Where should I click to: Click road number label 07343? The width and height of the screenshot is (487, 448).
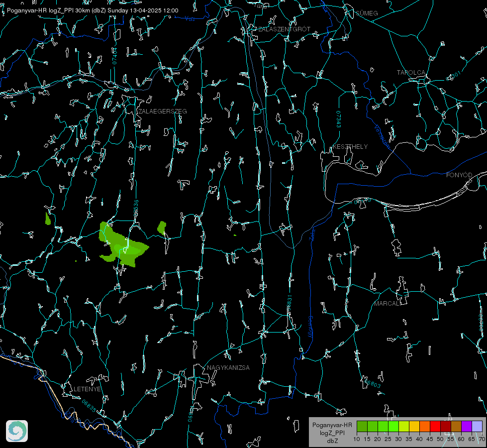(339, 119)
